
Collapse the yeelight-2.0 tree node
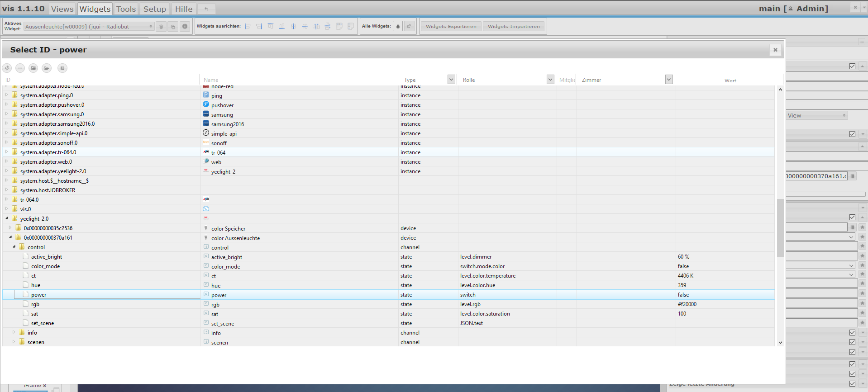(x=7, y=218)
